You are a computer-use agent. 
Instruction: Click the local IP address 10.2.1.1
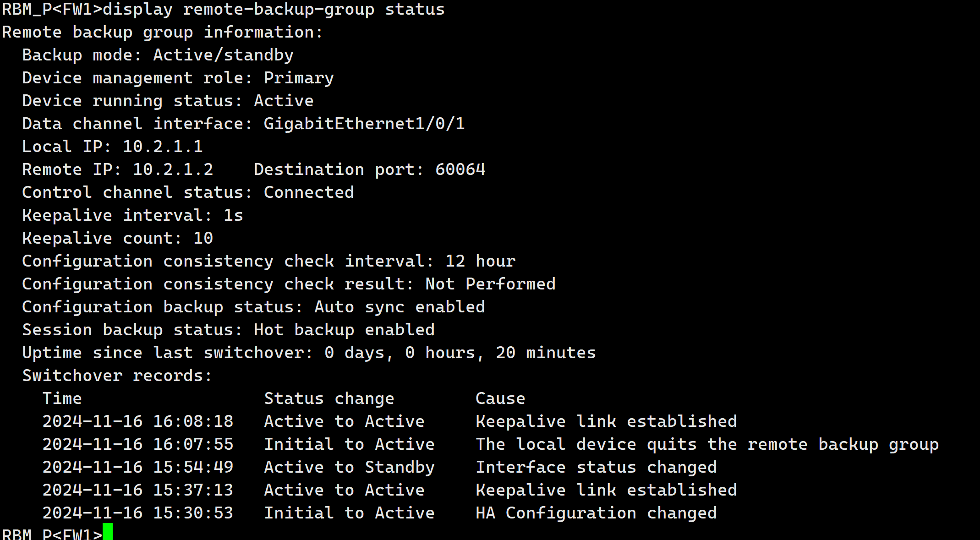tap(163, 147)
